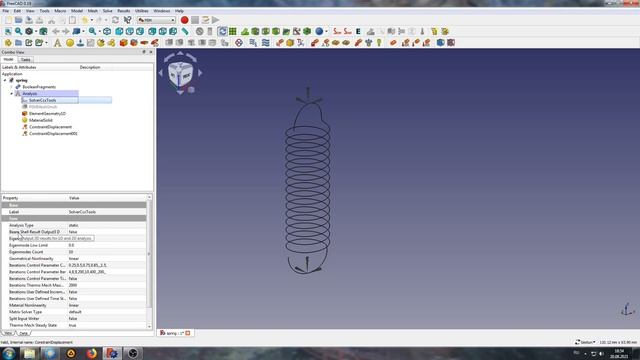This screenshot has width=640, height=360.
Task: Click the Firefox icon in taskbar
Action: (92, 353)
